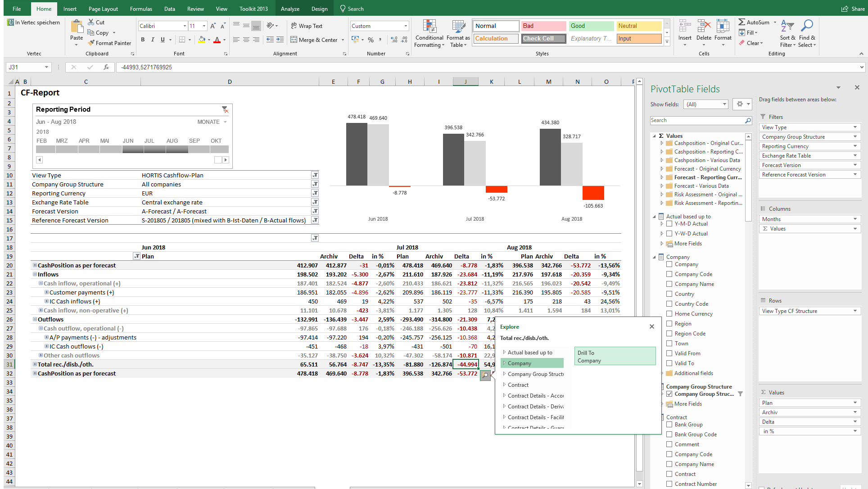Uncheck Company Group Struc... field
868x489 pixels.
[669, 394]
